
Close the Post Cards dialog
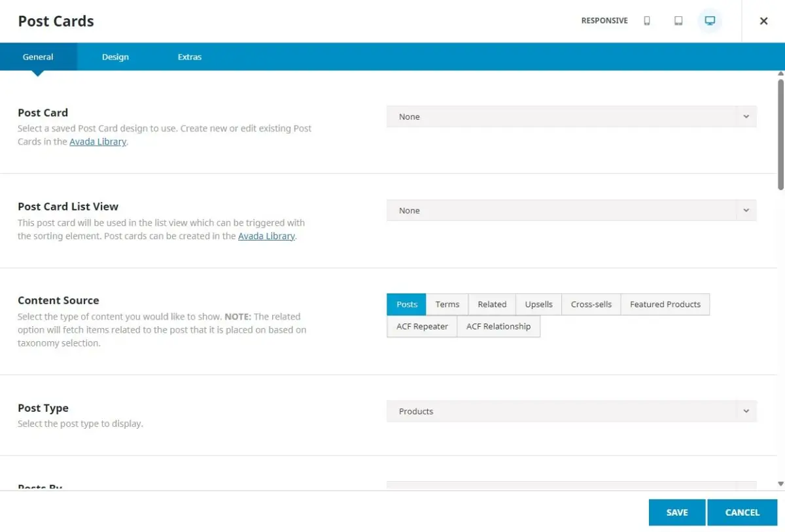(763, 21)
